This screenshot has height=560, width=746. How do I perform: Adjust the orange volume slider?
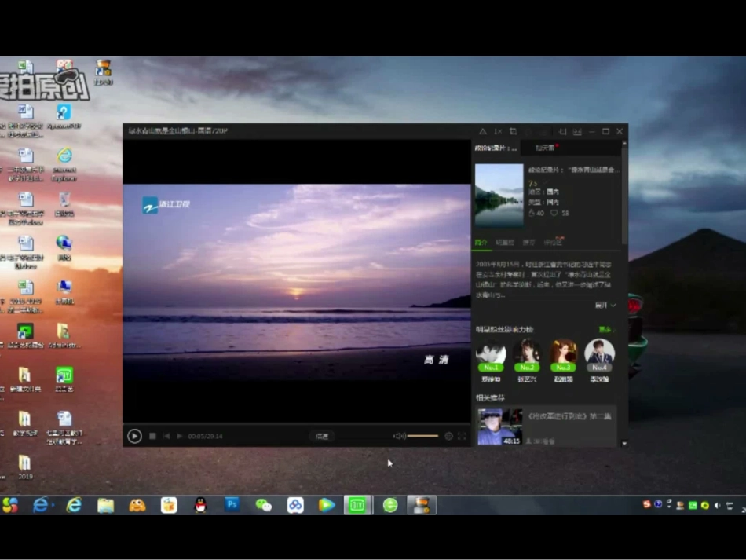tap(422, 436)
